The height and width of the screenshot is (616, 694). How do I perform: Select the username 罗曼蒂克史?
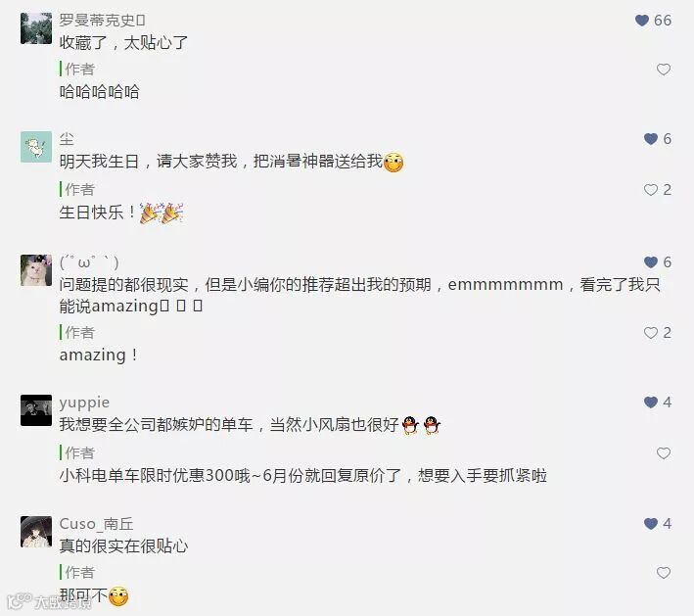tap(102, 21)
